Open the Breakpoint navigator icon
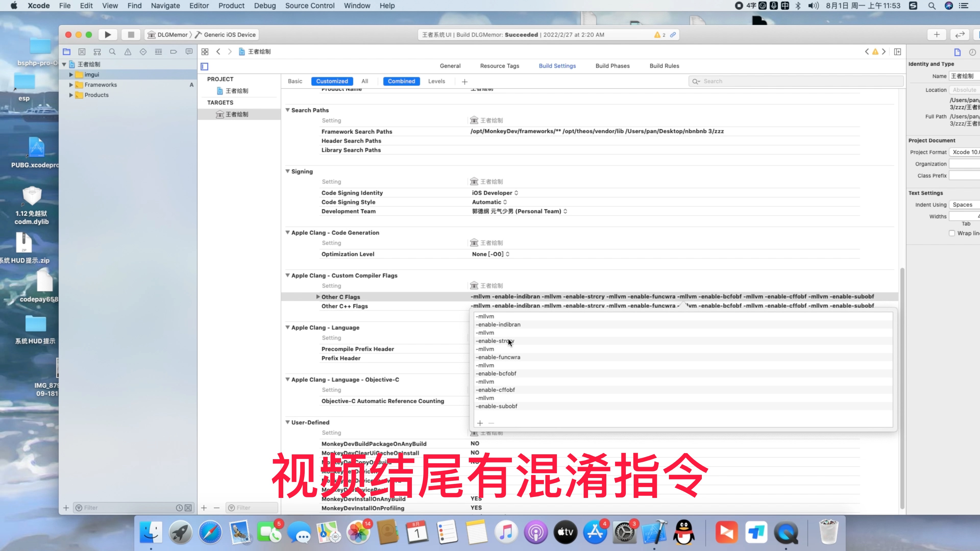The height and width of the screenshot is (551, 980). coord(174,52)
